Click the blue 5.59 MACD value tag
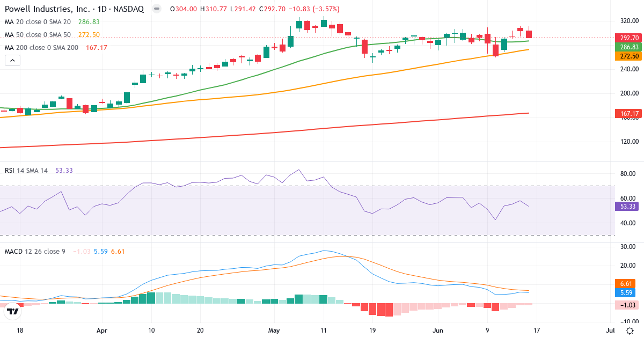The width and height of the screenshot is (644, 338). [x=625, y=293]
